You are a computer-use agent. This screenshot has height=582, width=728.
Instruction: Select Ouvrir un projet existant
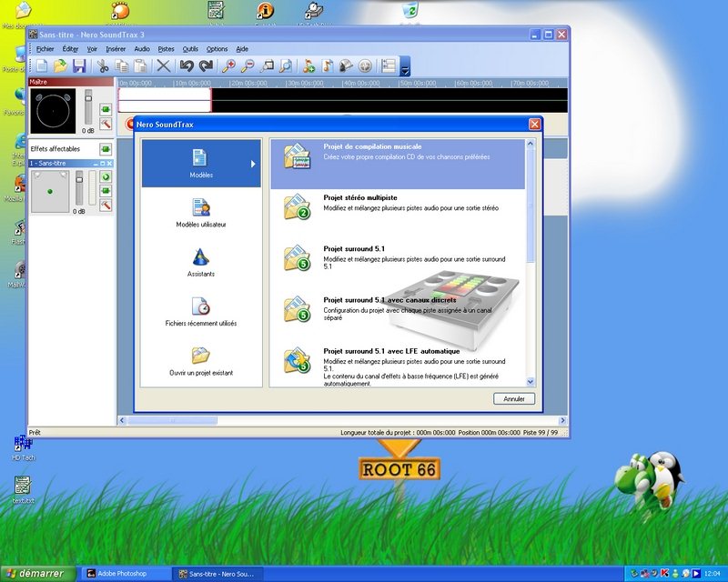201,362
